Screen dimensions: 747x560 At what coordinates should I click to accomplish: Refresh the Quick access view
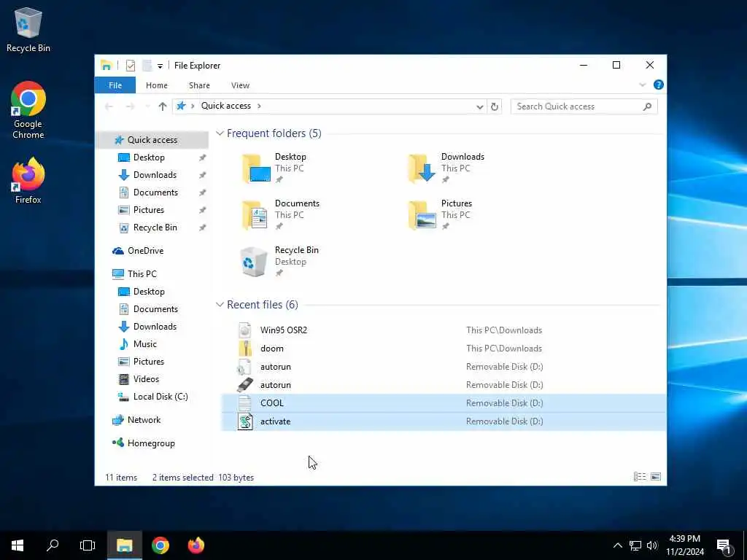pyautogui.click(x=495, y=106)
